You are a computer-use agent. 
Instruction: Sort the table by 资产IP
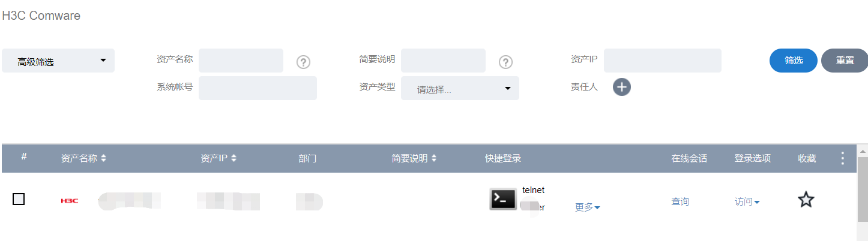[234, 159]
